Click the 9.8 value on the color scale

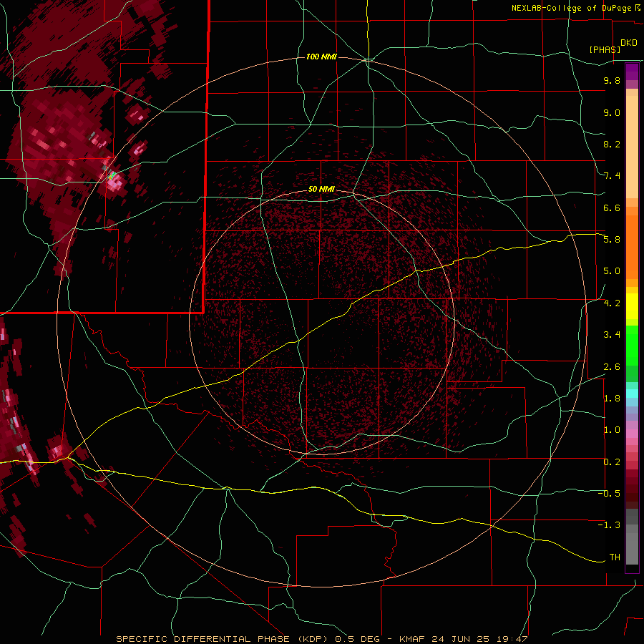tap(612, 80)
